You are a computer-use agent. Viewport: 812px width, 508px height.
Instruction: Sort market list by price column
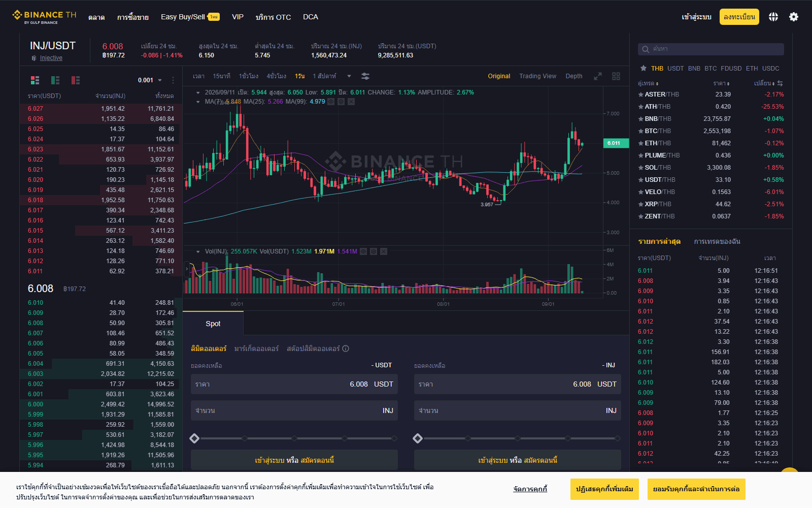pos(721,83)
